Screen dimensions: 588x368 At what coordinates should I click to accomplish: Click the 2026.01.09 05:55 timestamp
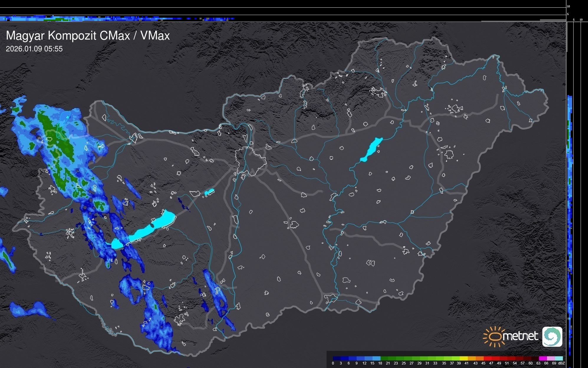[34, 49]
